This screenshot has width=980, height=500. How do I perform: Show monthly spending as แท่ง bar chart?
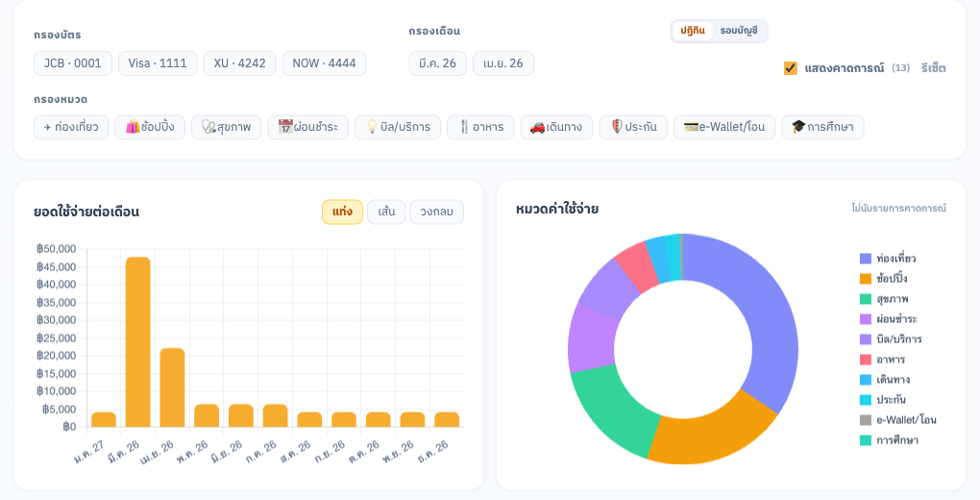pos(342,212)
